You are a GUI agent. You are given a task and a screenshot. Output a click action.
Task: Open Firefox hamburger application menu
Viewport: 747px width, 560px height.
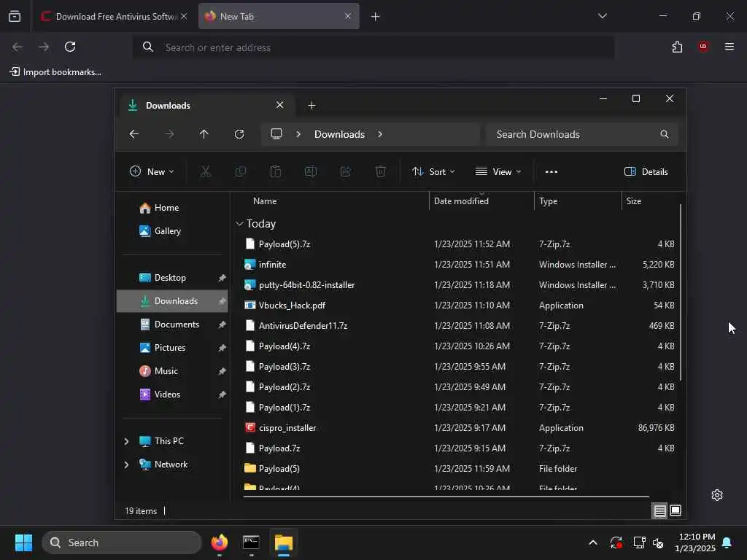[x=729, y=47]
